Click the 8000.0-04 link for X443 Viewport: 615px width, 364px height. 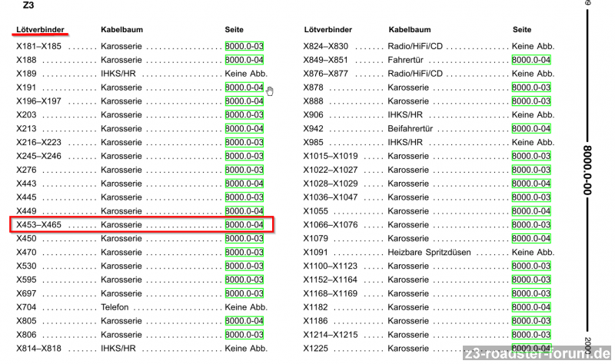pos(244,184)
